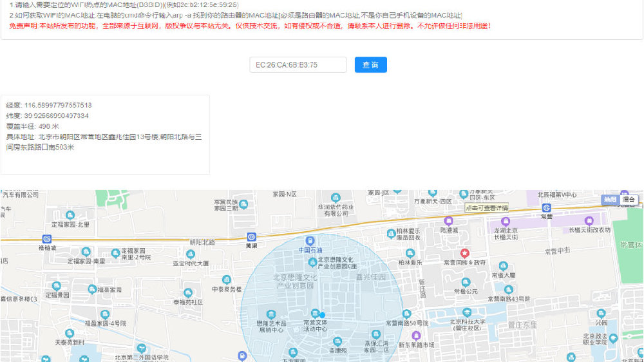Click 常营南路50号院 marker icon
The height and width of the screenshot is (362, 644).
pyautogui.click(x=406, y=314)
